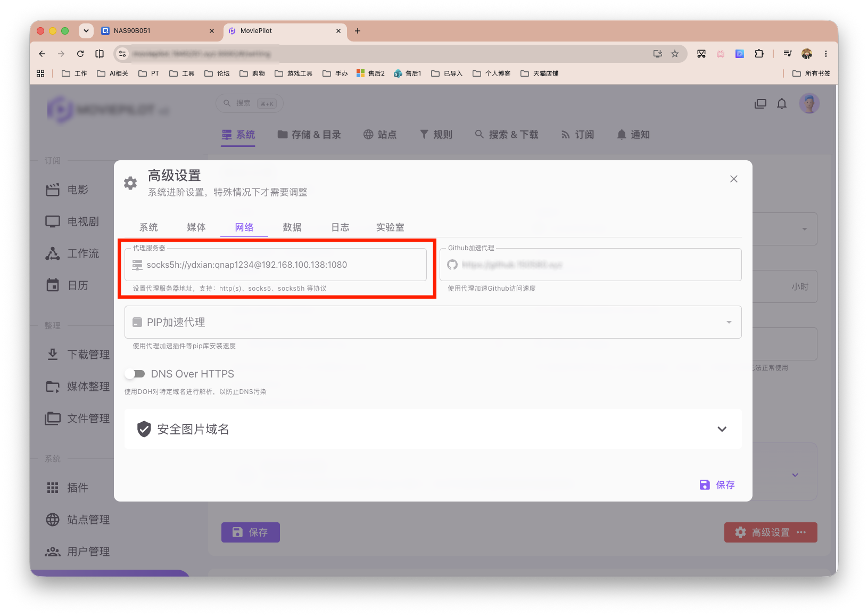Open 站点管理 in the sidebar
The width and height of the screenshot is (868, 616).
77,520
